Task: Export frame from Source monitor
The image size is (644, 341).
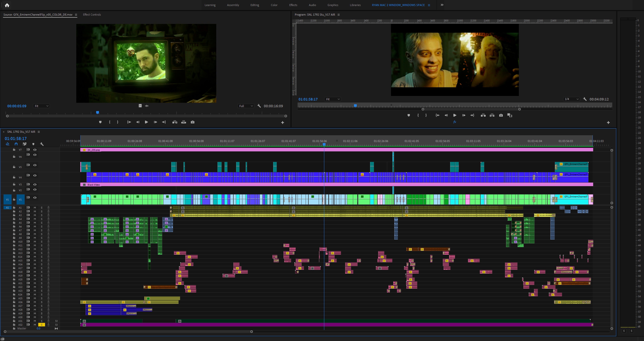Action: click(x=192, y=122)
